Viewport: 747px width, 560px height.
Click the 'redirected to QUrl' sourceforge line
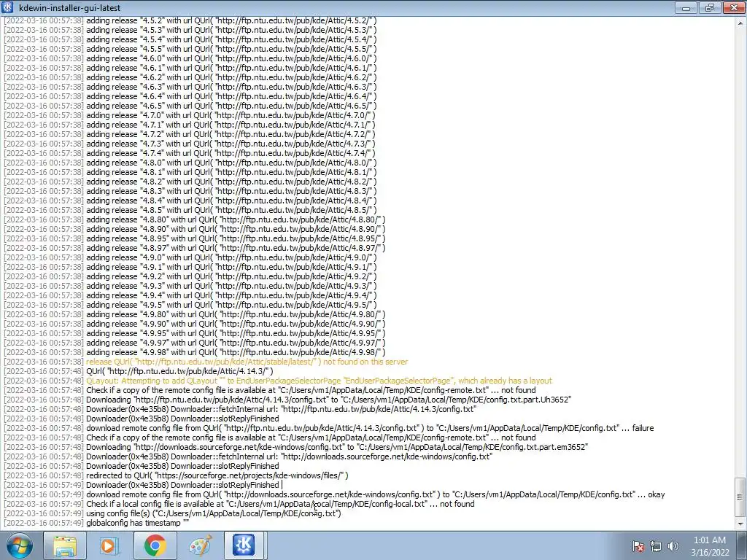coord(177,475)
